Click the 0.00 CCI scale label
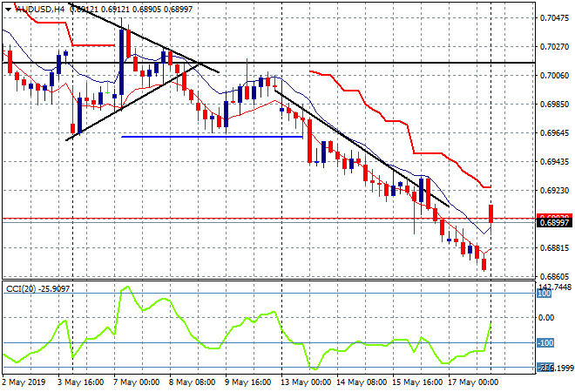 546,318
